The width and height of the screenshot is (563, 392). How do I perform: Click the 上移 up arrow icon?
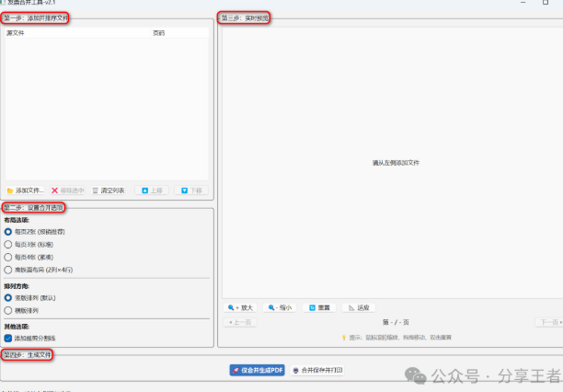point(144,190)
